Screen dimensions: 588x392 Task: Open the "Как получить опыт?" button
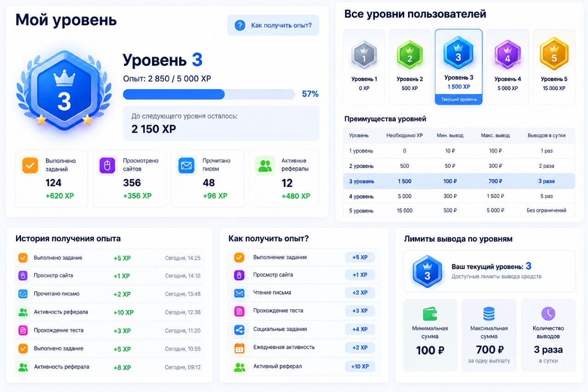click(273, 25)
